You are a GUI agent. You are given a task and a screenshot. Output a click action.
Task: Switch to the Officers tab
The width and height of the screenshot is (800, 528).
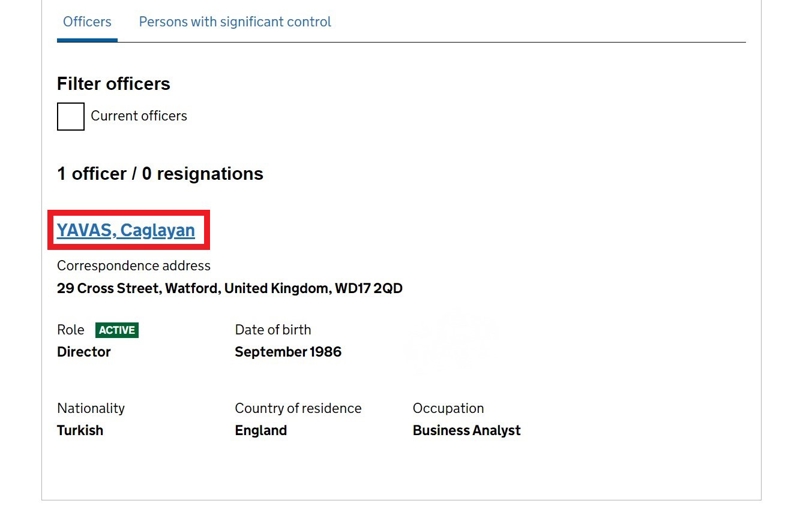pos(87,22)
